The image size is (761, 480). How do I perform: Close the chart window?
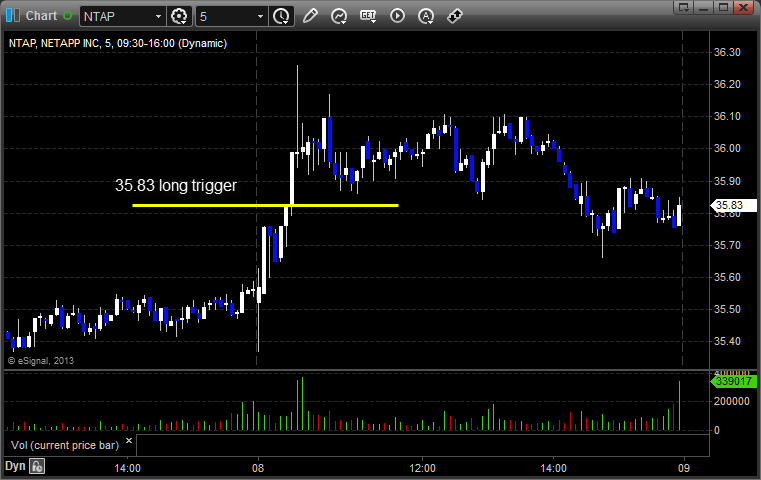click(x=743, y=7)
